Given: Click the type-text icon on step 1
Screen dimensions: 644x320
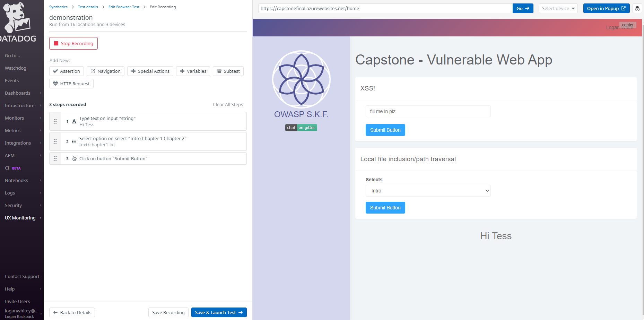Looking at the screenshot, I should coord(74,121).
